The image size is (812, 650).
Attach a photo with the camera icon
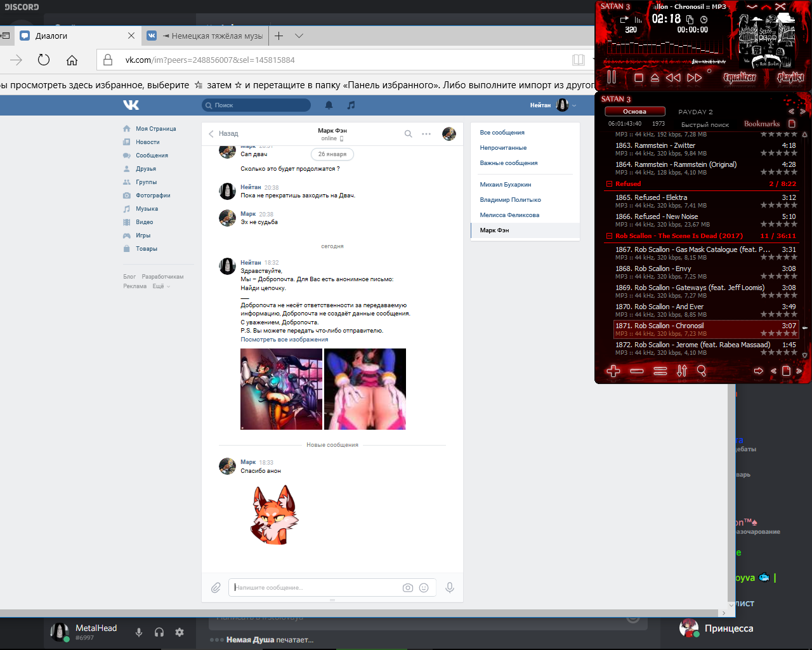coord(408,588)
